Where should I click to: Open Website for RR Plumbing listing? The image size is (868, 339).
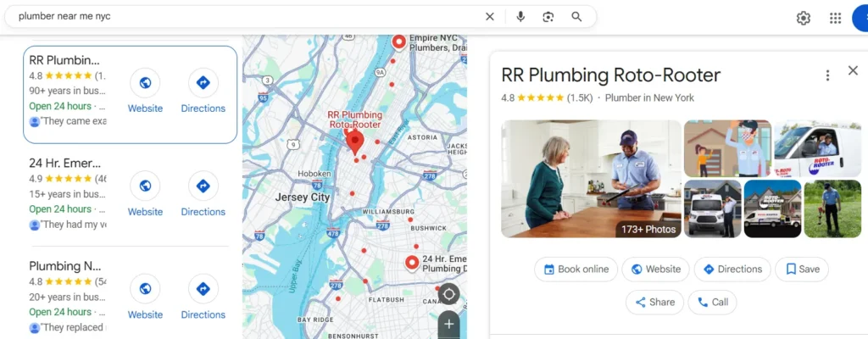click(145, 92)
